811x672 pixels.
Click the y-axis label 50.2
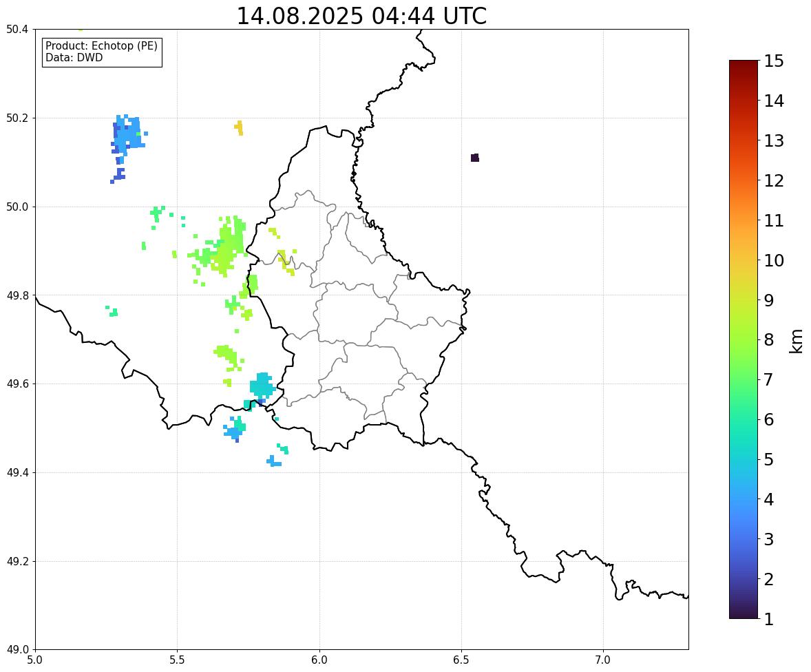click(x=17, y=118)
